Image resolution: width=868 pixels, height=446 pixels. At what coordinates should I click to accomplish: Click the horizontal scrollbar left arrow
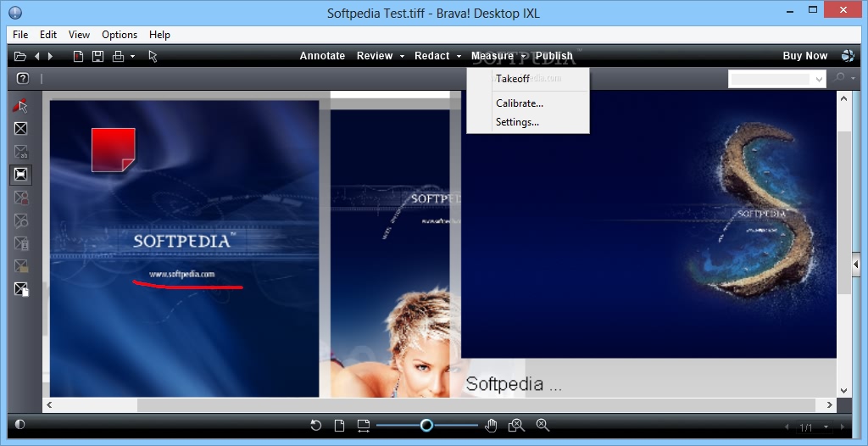(49, 405)
